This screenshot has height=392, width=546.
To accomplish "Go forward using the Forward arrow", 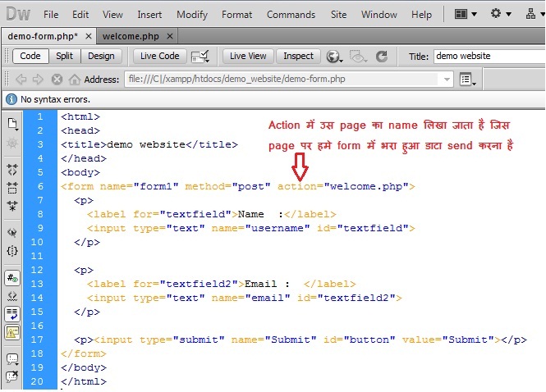I will [38, 80].
